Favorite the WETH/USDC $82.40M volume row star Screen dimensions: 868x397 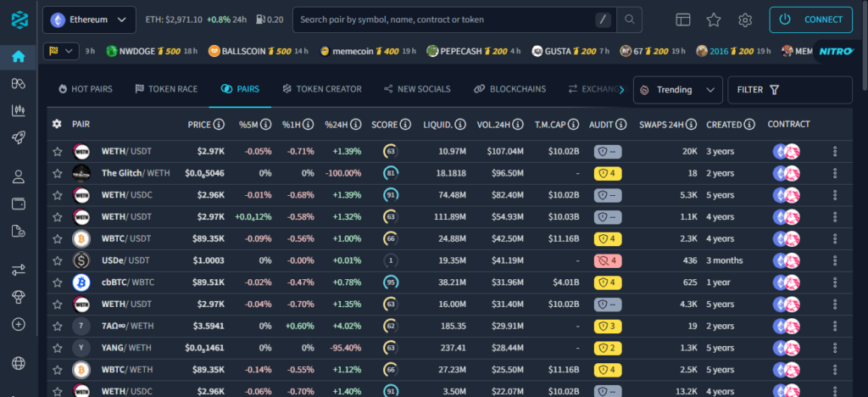(57, 195)
